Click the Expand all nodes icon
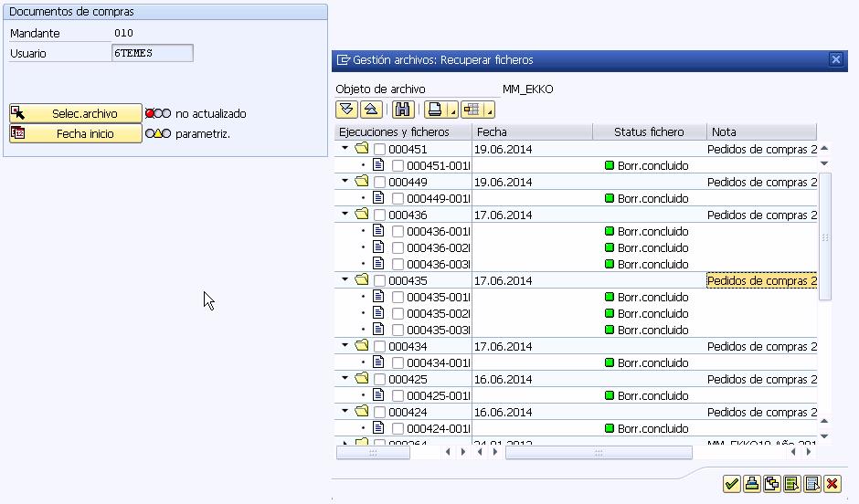This screenshot has height=504, width=859. click(346, 110)
